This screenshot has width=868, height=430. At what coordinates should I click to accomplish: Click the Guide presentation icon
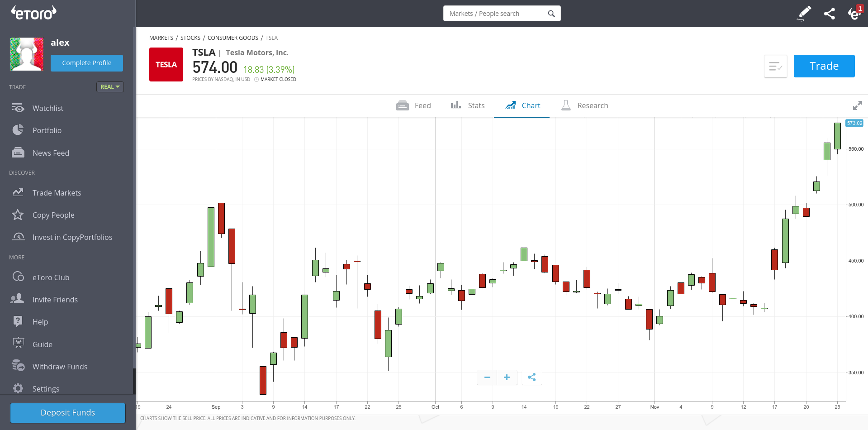[x=18, y=344]
